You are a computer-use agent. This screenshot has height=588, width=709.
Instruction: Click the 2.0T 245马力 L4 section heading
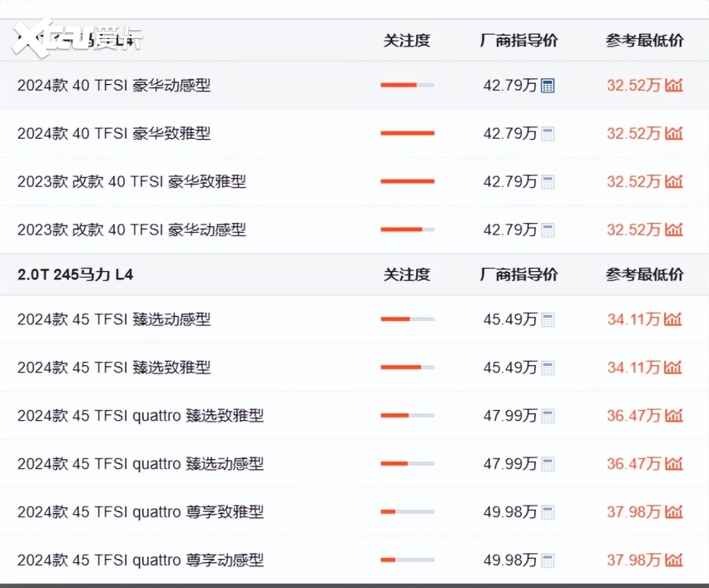[x=75, y=274]
